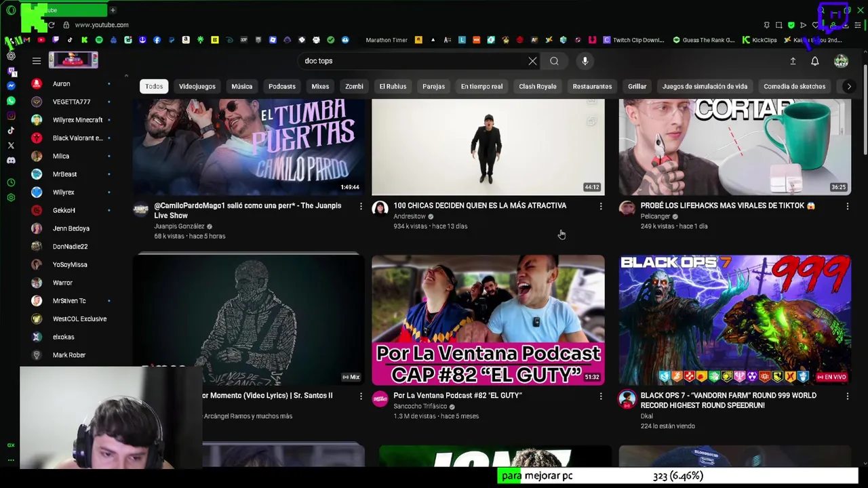Select the Videojuegos filter chip

click(x=197, y=86)
